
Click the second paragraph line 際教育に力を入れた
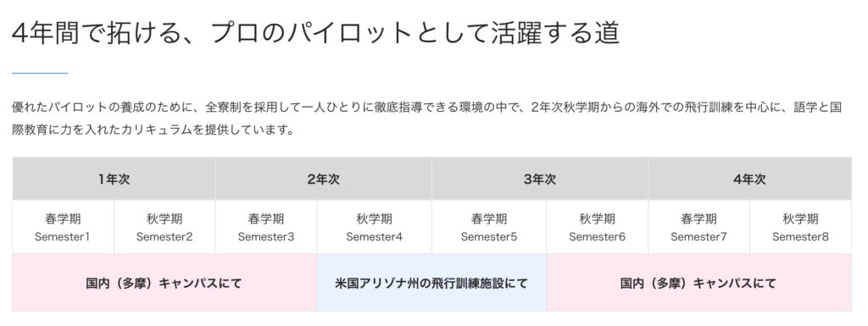[153, 131]
